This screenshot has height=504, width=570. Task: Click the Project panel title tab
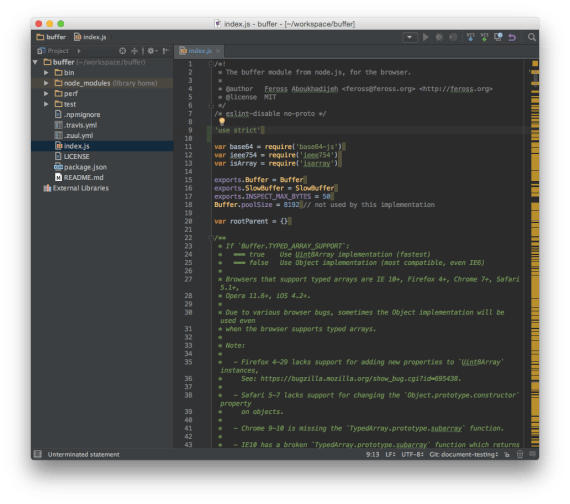coord(53,51)
